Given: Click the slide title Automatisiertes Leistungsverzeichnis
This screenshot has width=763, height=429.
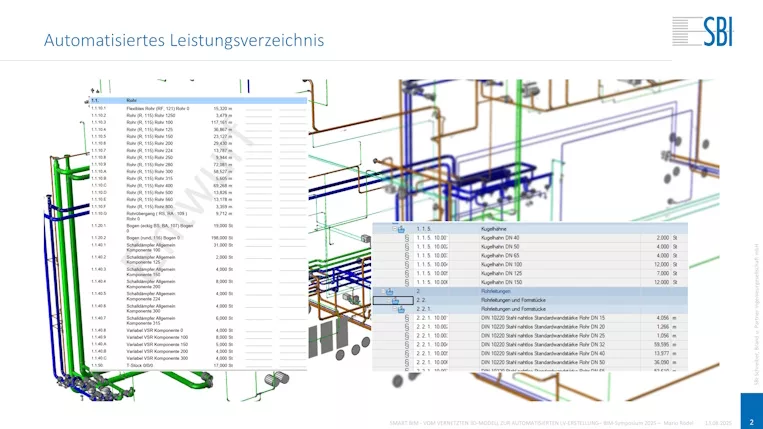Looking at the screenshot, I should click(x=184, y=40).
